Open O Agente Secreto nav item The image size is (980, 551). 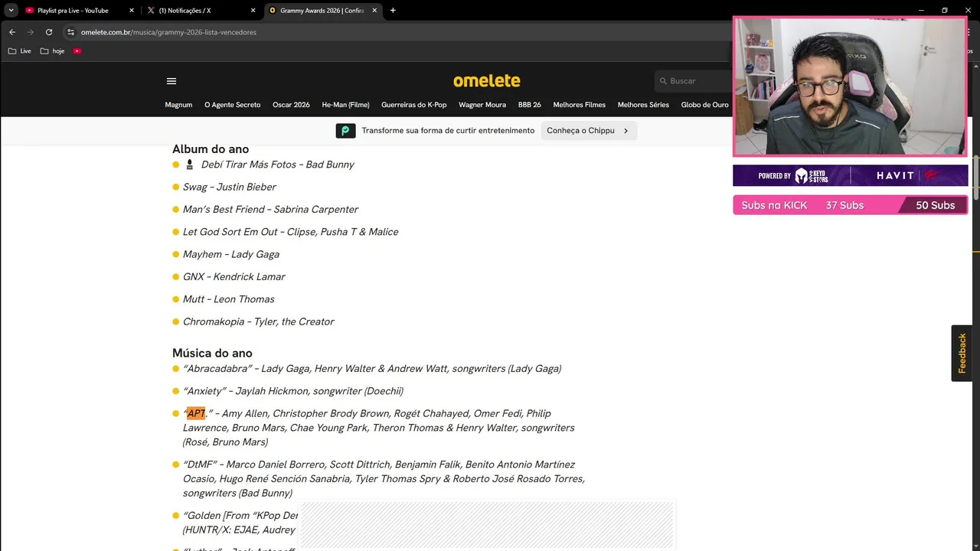[232, 105]
